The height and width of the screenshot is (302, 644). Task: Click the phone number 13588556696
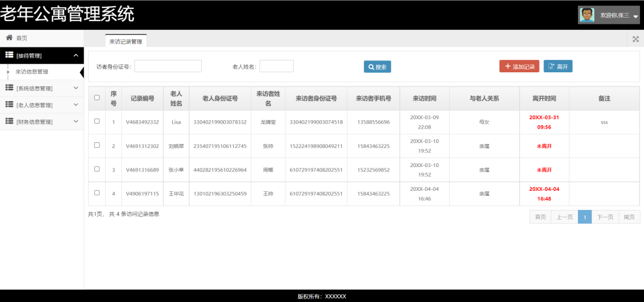373,122
